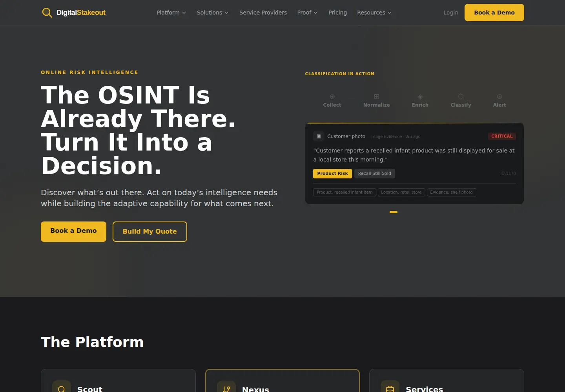
Task: Click the CRITICAL severity badge
Action: pyautogui.click(x=502, y=136)
